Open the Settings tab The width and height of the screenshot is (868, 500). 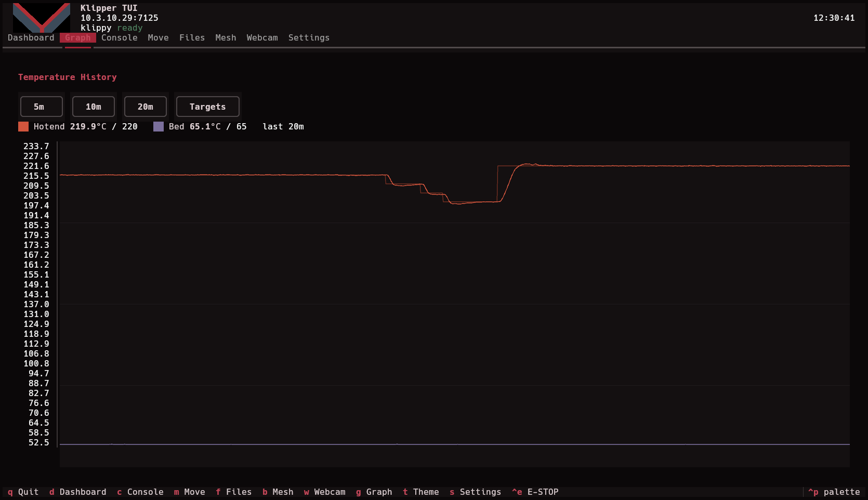[x=309, y=38]
